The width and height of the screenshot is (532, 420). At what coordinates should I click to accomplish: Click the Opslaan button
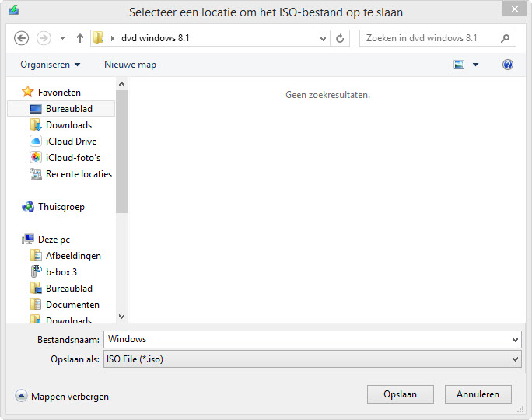click(x=400, y=394)
